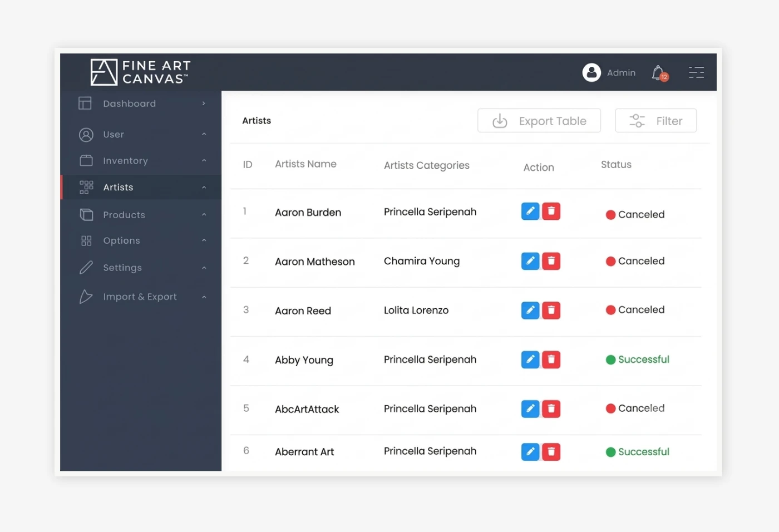Sort by Artists Categories column header
Image resolution: width=779 pixels, height=532 pixels.
click(x=427, y=165)
